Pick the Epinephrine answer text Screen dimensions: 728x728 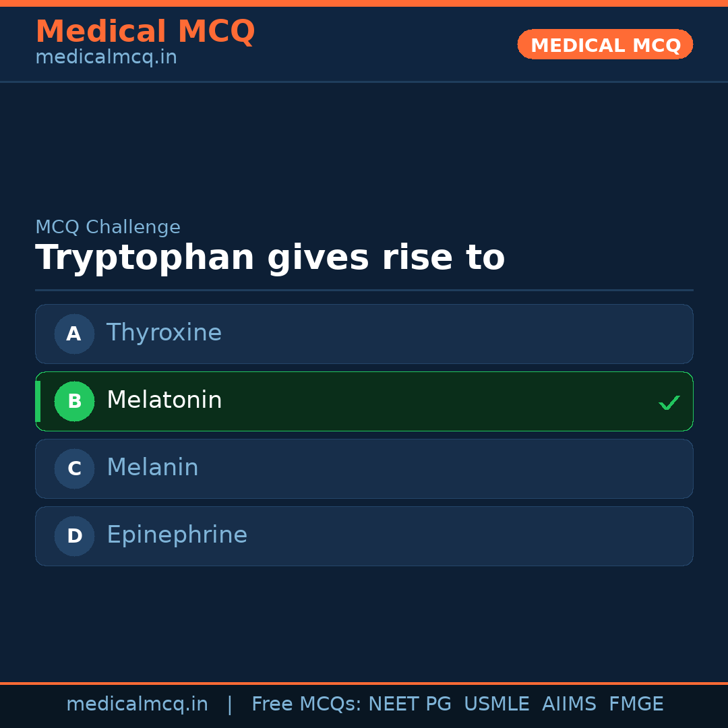(x=177, y=535)
